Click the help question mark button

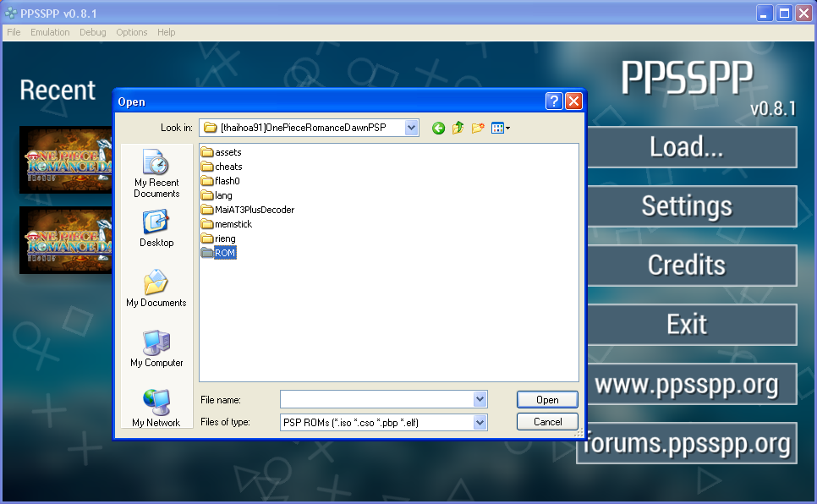[554, 101]
